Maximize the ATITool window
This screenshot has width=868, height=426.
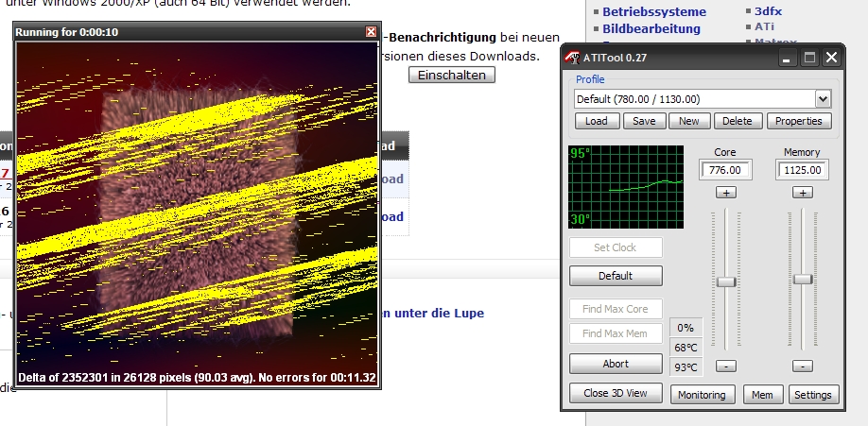[x=810, y=58]
